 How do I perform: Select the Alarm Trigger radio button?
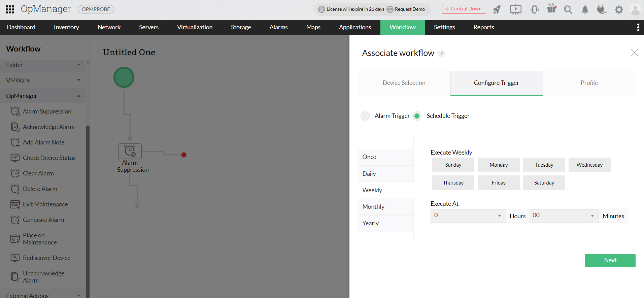365,116
